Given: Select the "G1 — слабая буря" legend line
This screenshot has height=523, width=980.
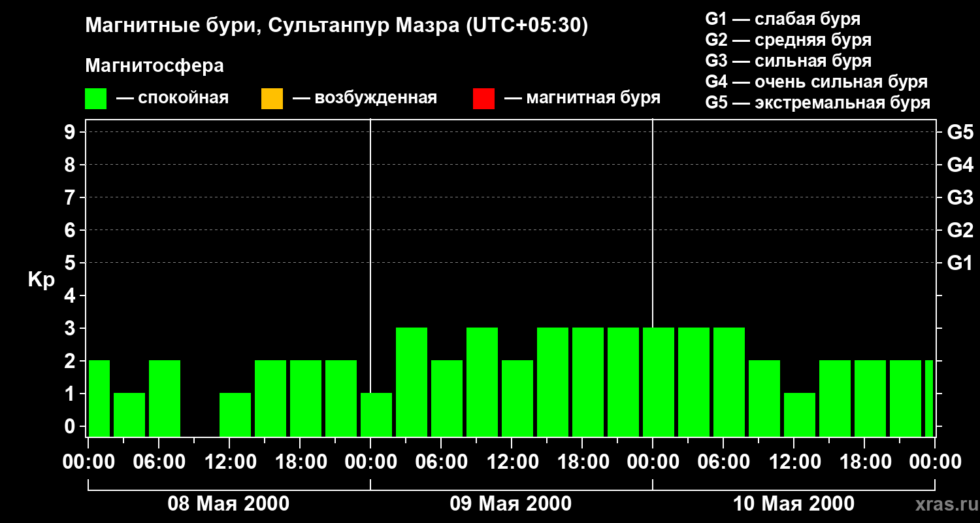Looking at the screenshot, I should click(x=783, y=19).
